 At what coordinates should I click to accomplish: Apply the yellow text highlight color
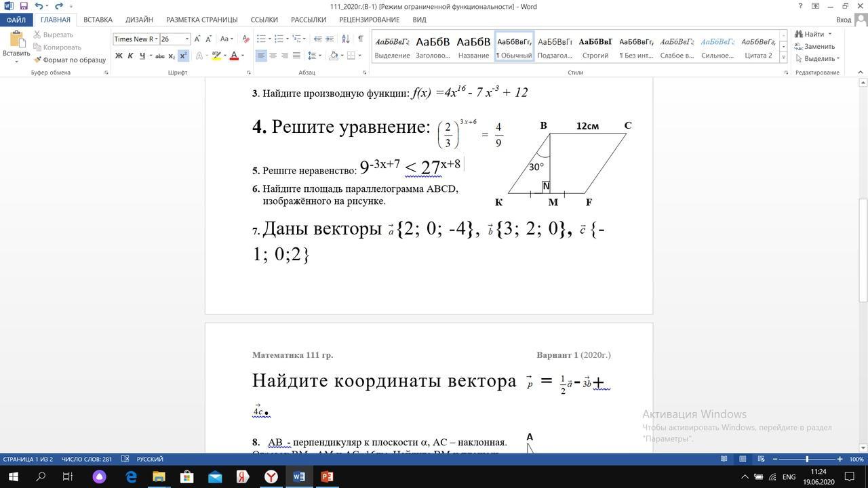(216, 56)
